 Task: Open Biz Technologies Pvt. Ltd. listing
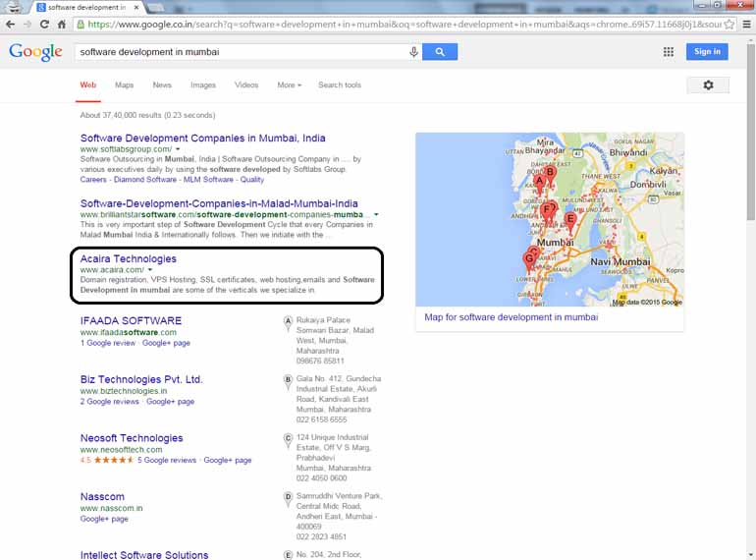141,379
